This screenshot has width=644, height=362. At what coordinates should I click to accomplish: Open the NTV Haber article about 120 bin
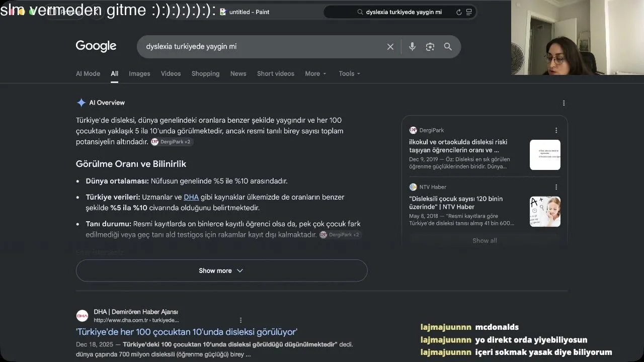tap(456, 203)
